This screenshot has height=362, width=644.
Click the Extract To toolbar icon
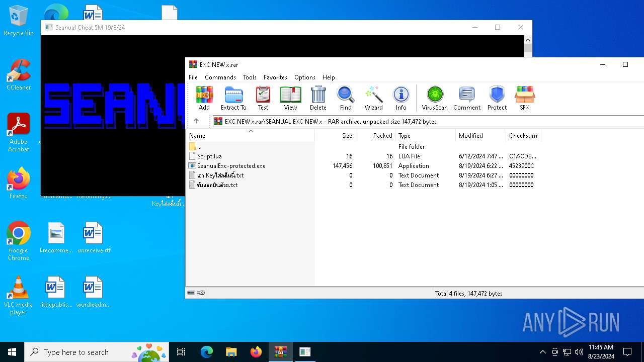(x=233, y=98)
